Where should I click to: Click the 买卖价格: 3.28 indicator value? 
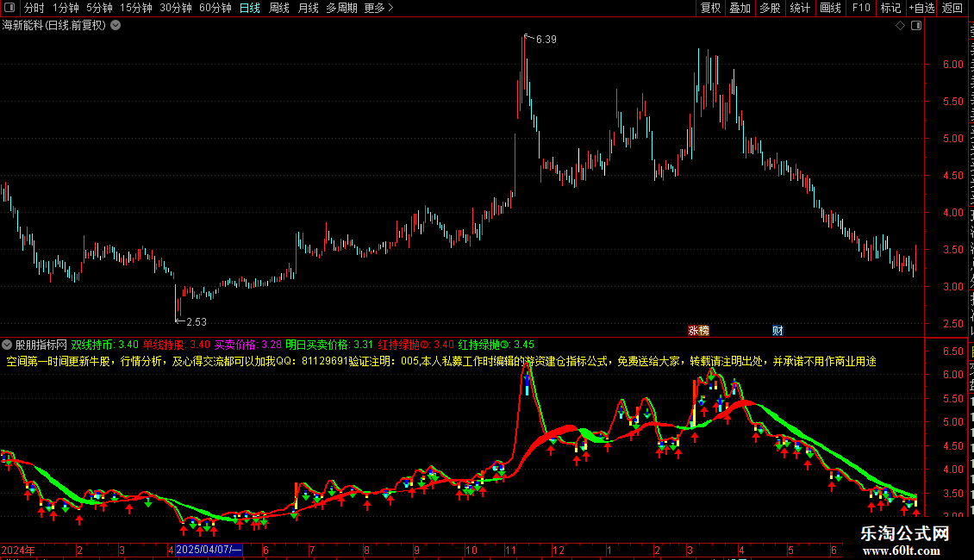248,345
